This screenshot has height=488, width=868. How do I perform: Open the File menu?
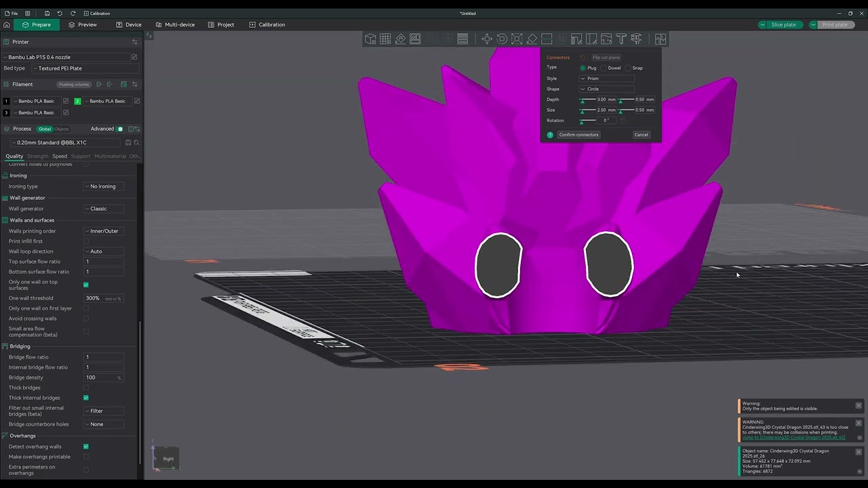[12, 13]
